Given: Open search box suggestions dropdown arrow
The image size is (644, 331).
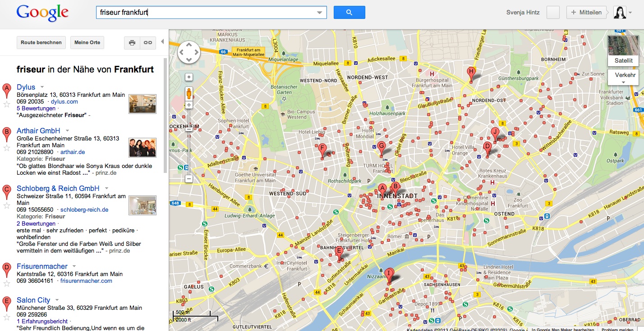Looking at the screenshot, I should (x=320, y=13).
